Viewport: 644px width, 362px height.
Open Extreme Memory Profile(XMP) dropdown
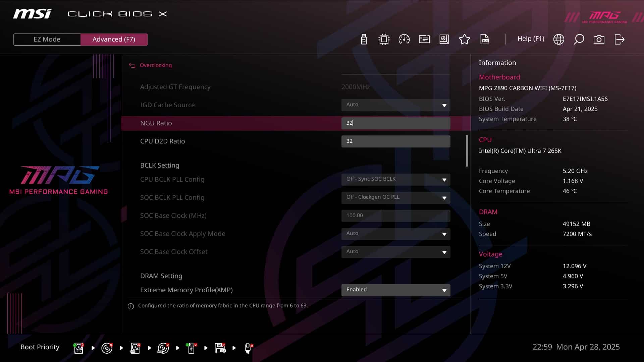(x=396, y=290)
